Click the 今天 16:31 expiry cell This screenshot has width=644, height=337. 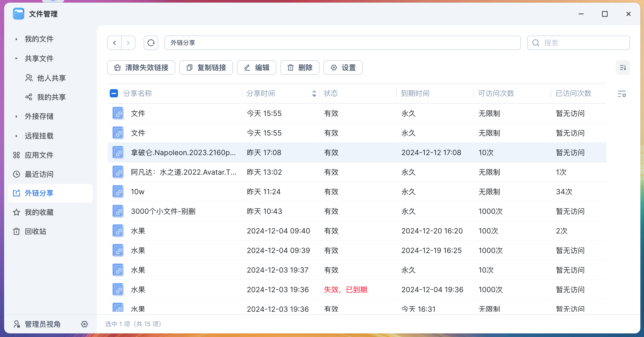point(418,309)
